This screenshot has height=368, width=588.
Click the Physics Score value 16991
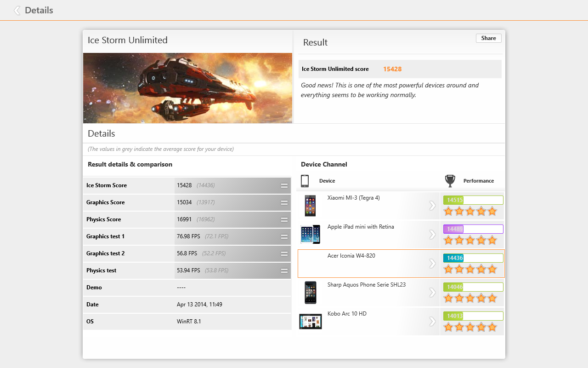coord(184,219)
